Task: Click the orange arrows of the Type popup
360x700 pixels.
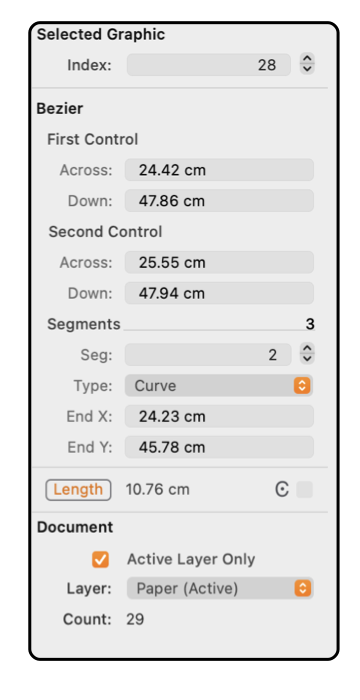Action: click(x=302, y=386)
